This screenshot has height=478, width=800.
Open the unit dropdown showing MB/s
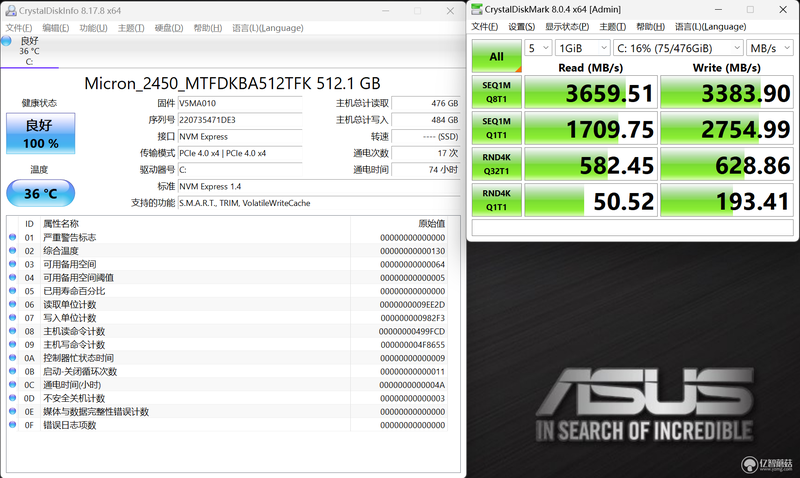pos(769,48)
